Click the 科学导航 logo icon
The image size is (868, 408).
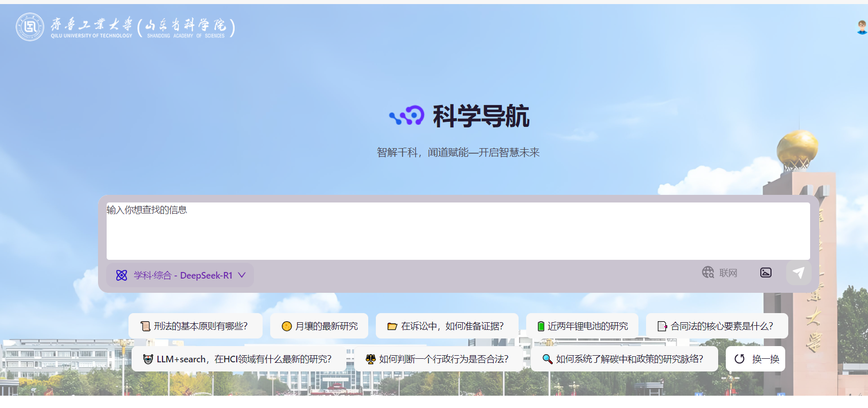(x=407, y=116)
